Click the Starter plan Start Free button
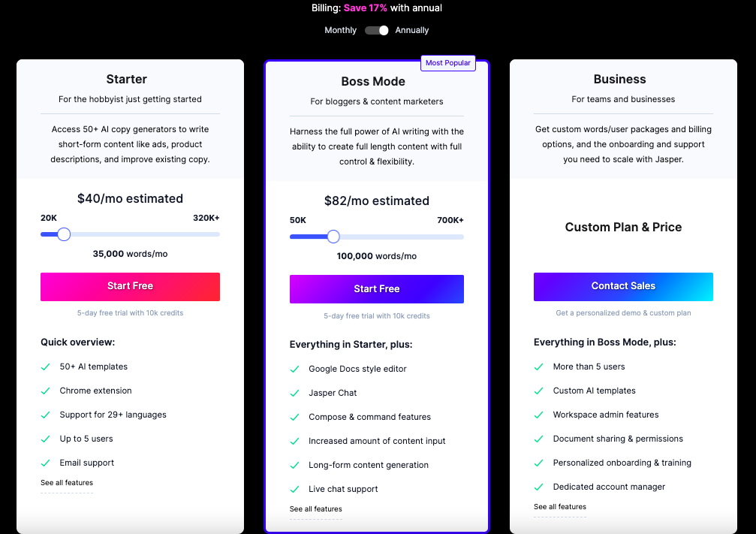The width and height of the screenshot is (756, 534). click(x=130, y=287)
